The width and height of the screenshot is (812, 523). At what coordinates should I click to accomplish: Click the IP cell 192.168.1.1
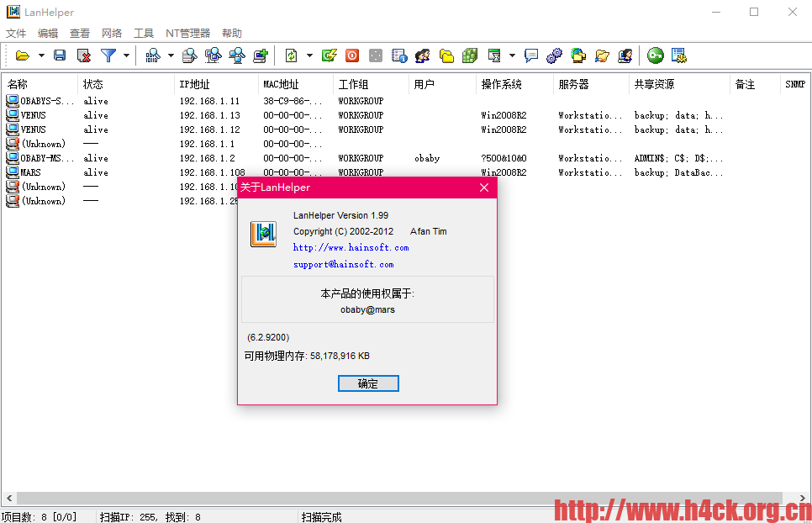tap(207, 144)
